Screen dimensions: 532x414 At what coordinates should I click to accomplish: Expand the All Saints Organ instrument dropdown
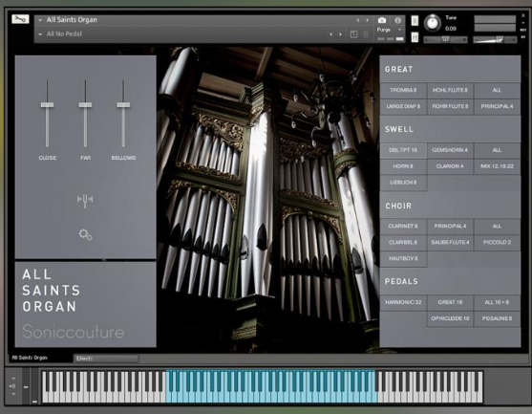tap(40, 20)
